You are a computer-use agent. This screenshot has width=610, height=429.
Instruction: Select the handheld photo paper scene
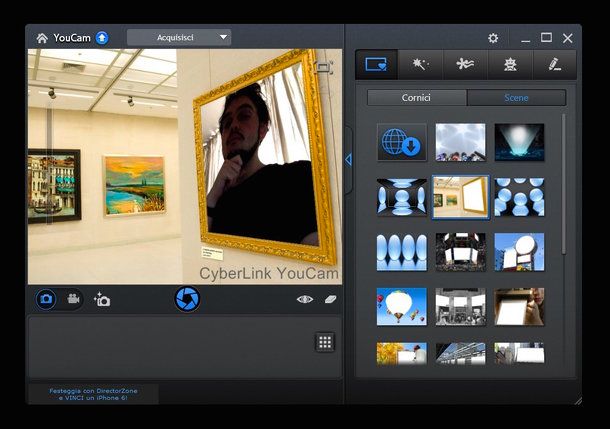(x=519, y=307)
